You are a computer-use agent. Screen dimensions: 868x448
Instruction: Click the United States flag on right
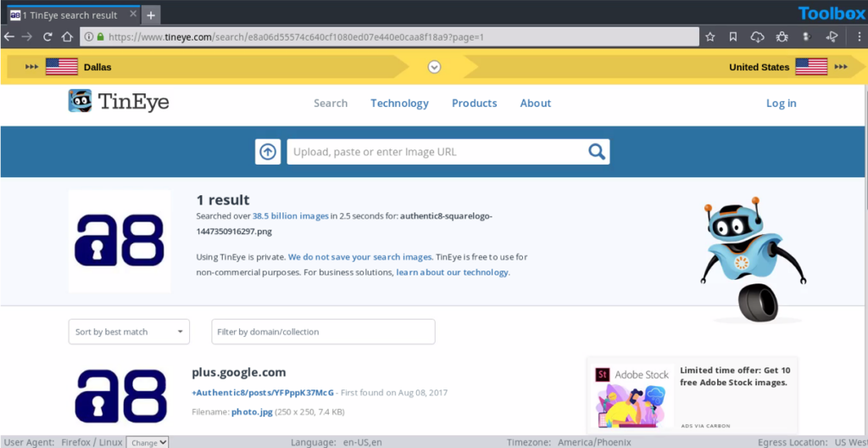coord(811,67)
